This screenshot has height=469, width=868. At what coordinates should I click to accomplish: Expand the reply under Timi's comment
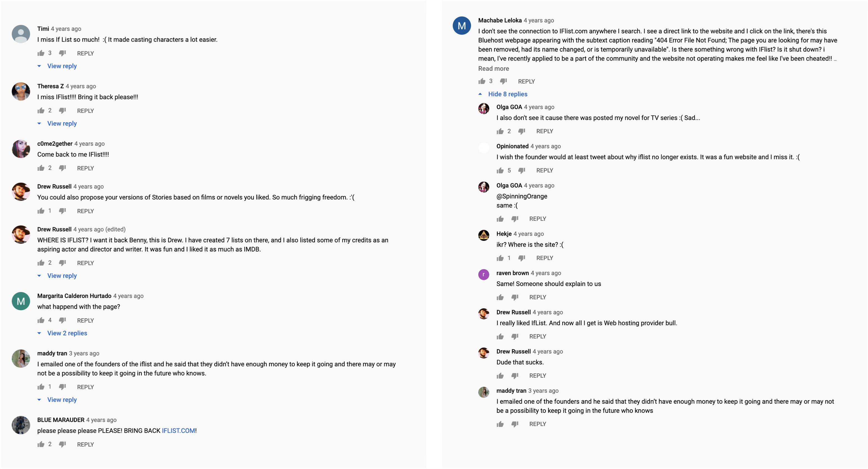[62, 66]
